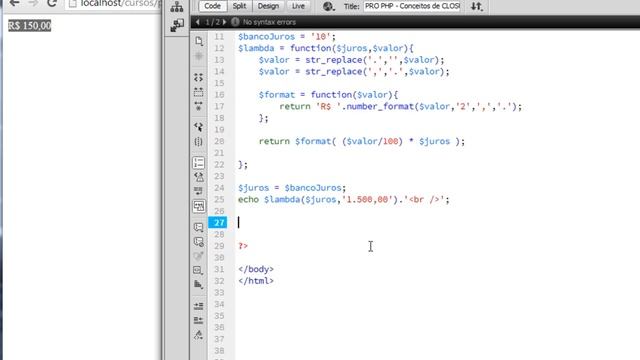Click the Collapse Selection icon

pos(199,92)
